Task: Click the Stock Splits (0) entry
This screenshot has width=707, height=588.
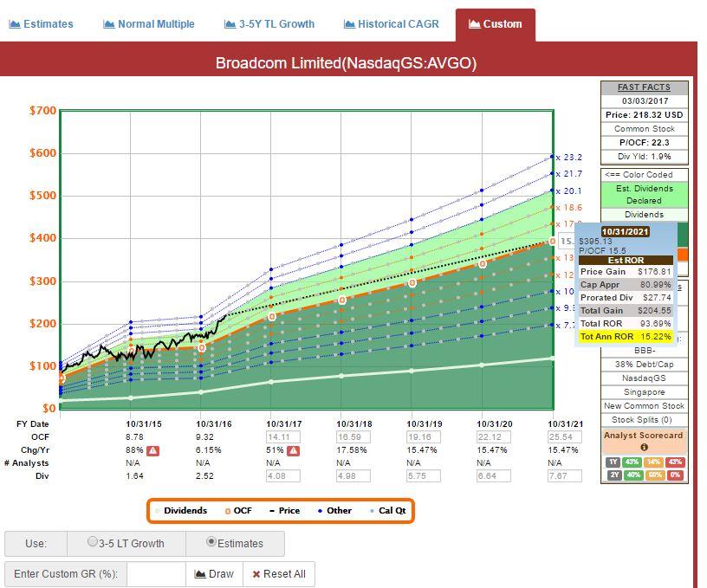Action: click(x=644, y=421)
